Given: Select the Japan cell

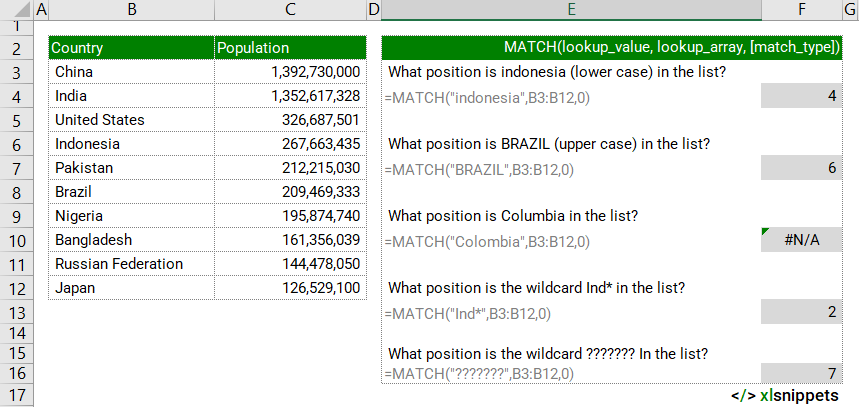Looking at the screenshot, I should pos(131,288).
